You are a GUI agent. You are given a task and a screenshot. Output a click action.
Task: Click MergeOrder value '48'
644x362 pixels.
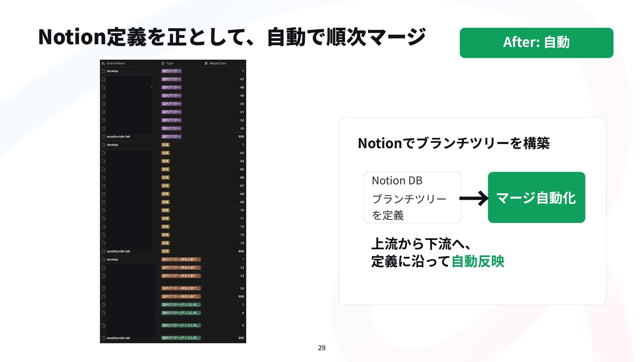coord(242,87)
